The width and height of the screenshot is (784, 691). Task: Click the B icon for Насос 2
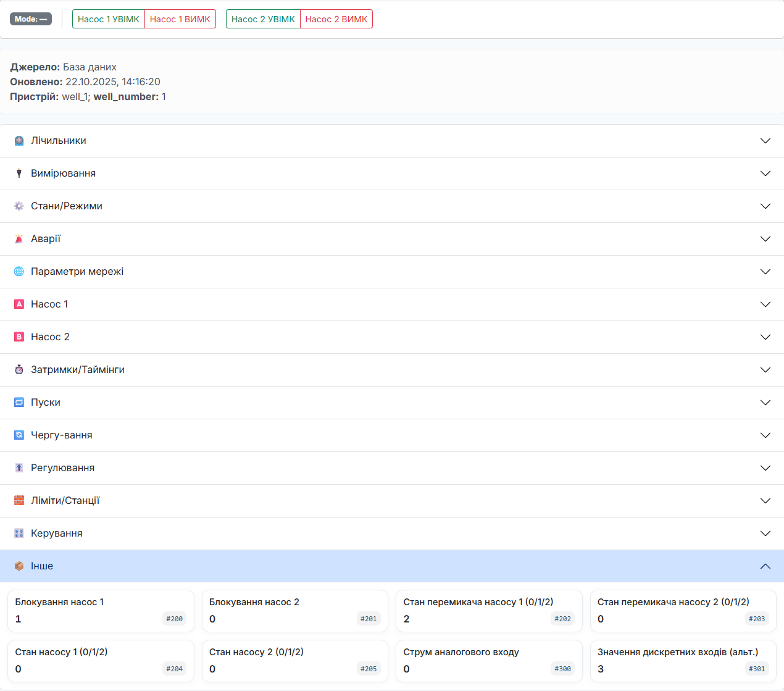coord(19,337)
